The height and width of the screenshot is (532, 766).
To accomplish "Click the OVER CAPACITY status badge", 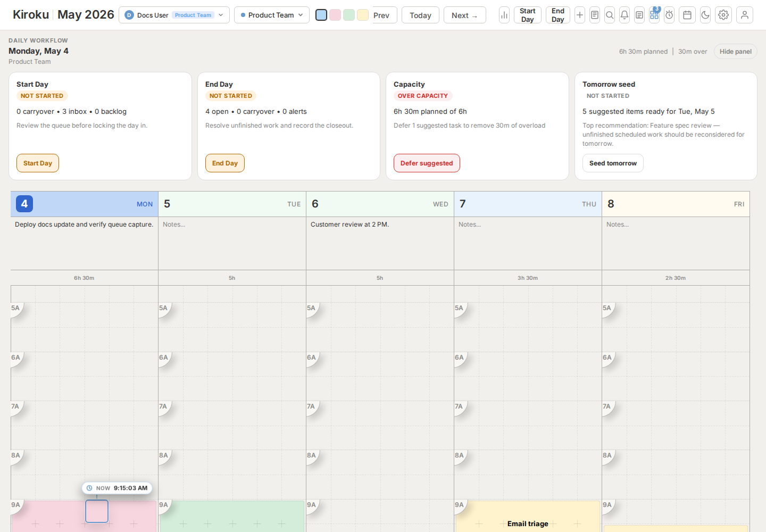I will pyautogui.click(x=423, y=96).
